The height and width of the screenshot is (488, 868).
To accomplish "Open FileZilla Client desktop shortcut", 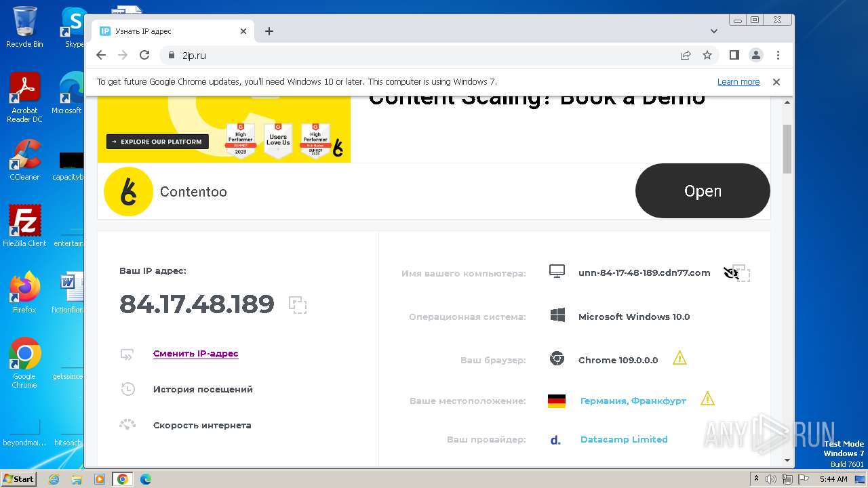I will (24, 226).
